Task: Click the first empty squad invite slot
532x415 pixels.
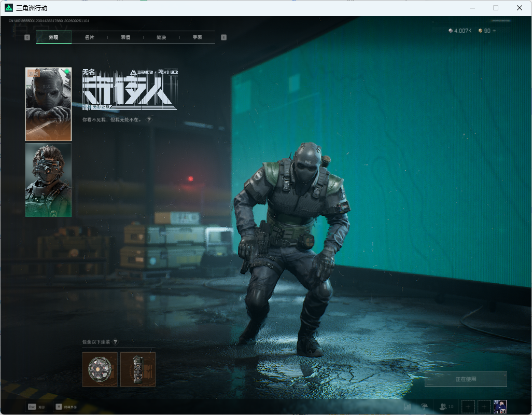Action: [x=468, y=407]
